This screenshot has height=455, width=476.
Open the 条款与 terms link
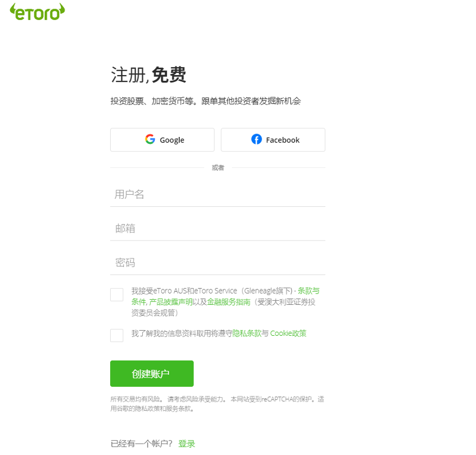[309, 291]
